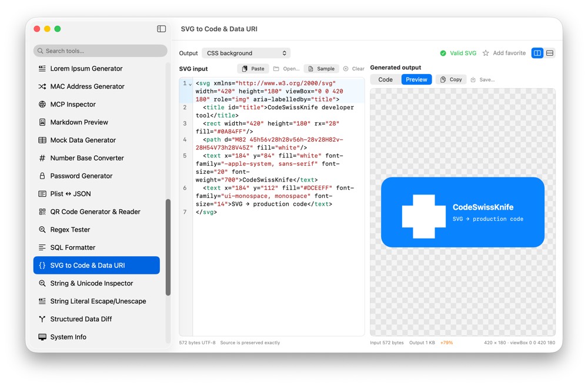Click the 572 bytes UTF-8 status text
Image resolution: width=588 pixels, height=386 pixels.
(x=197, y=343)
